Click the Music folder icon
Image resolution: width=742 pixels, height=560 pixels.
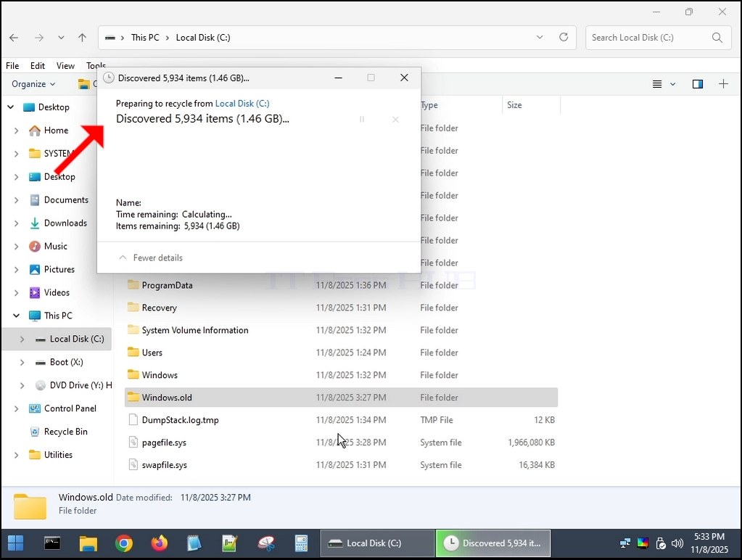(x=35, y=246)
